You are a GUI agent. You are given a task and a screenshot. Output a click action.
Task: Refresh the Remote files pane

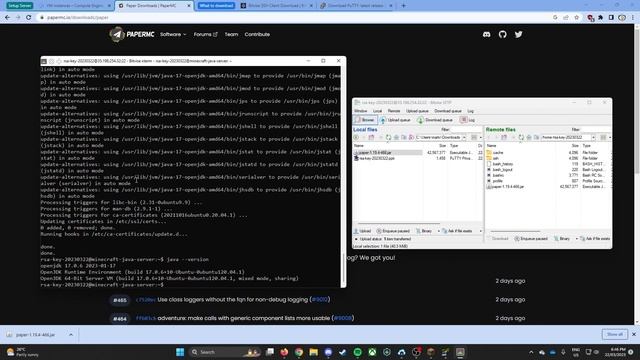pyautogui.click(x=521, y=138)
